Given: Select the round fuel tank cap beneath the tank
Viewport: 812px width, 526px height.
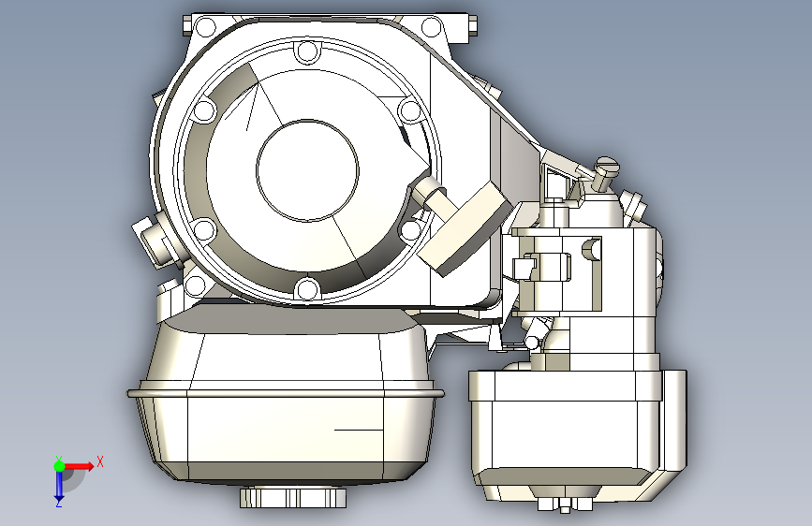Looking at the screenshot, I should point(293,497).
